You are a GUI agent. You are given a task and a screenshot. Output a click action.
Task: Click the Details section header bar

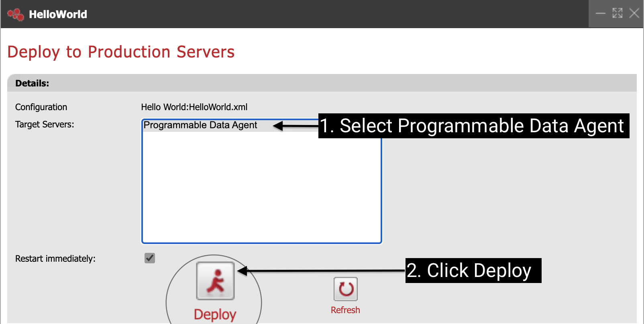click(321, 83)
